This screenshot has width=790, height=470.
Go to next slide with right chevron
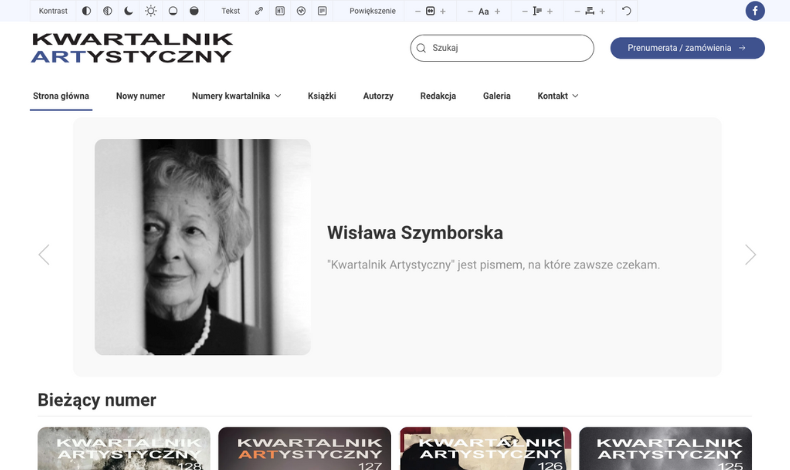750,255
